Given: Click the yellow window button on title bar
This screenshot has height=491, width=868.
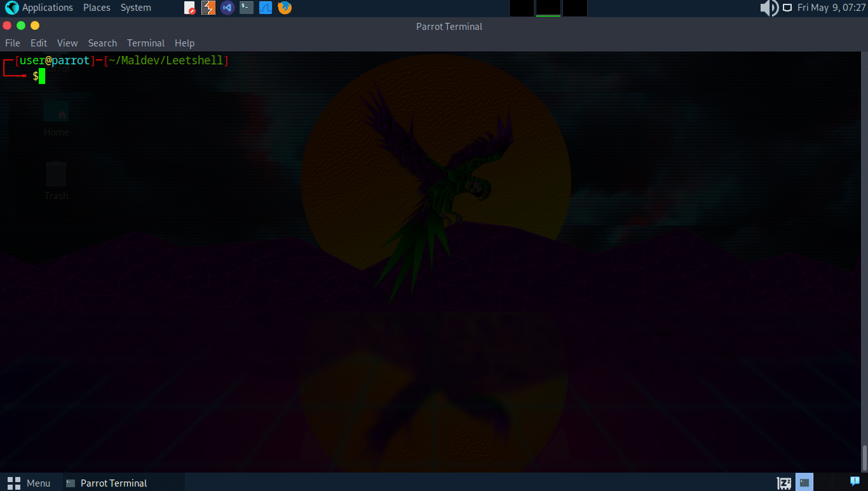Looking at the screenshot, I should [35, 25].
